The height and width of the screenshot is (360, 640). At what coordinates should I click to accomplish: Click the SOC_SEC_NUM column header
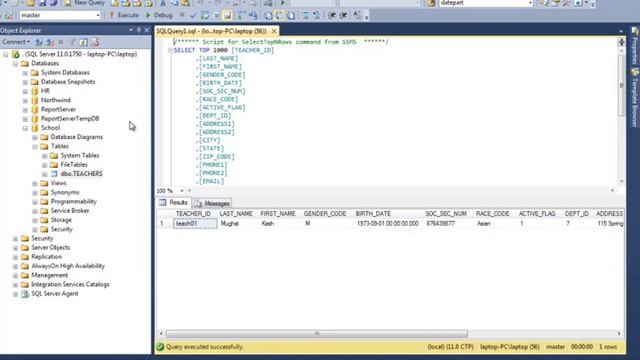tap(446, 214)
